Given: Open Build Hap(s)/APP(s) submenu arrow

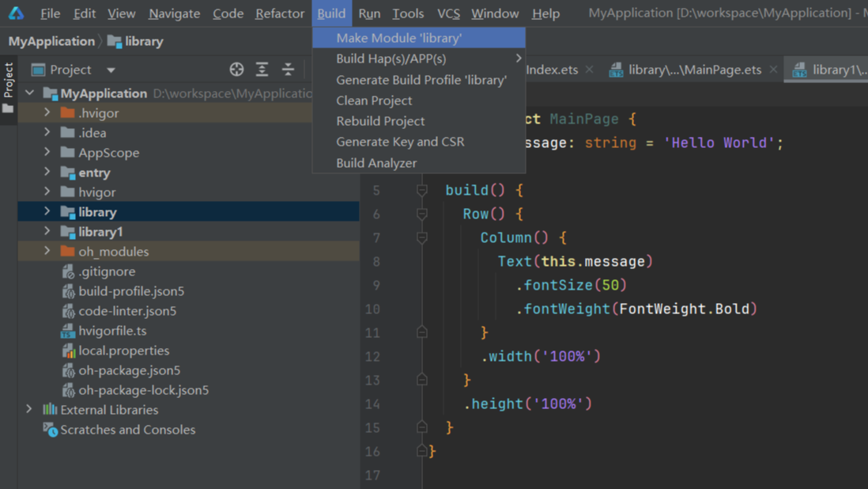Looking at the screenshot, I should tap(518, 58).
